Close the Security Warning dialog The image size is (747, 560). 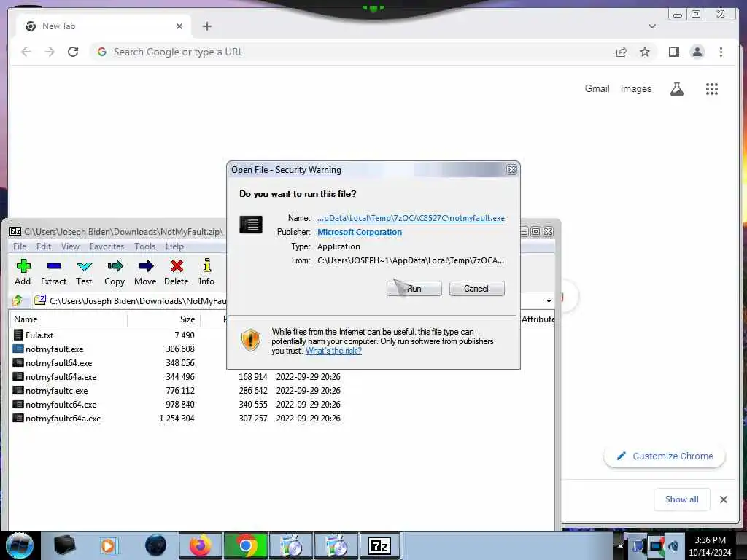tap(511, 169)
